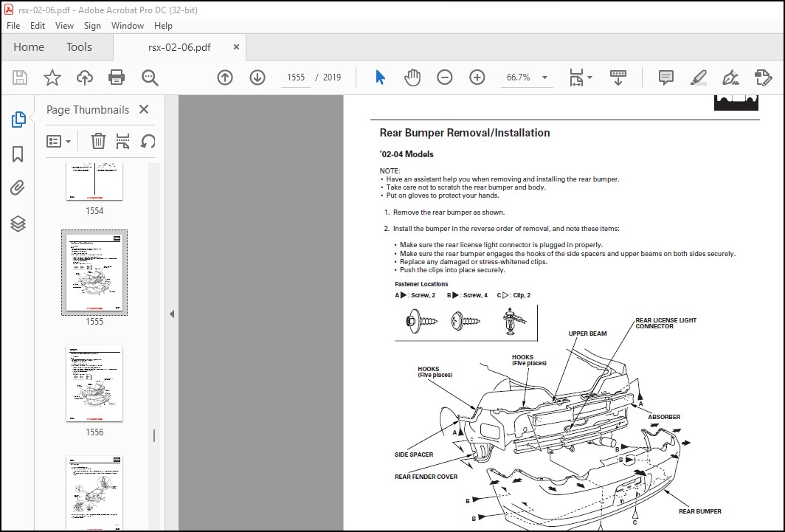Open the Window menu
The width and height of the screenshot is (785, 532).
click(127, 26)
